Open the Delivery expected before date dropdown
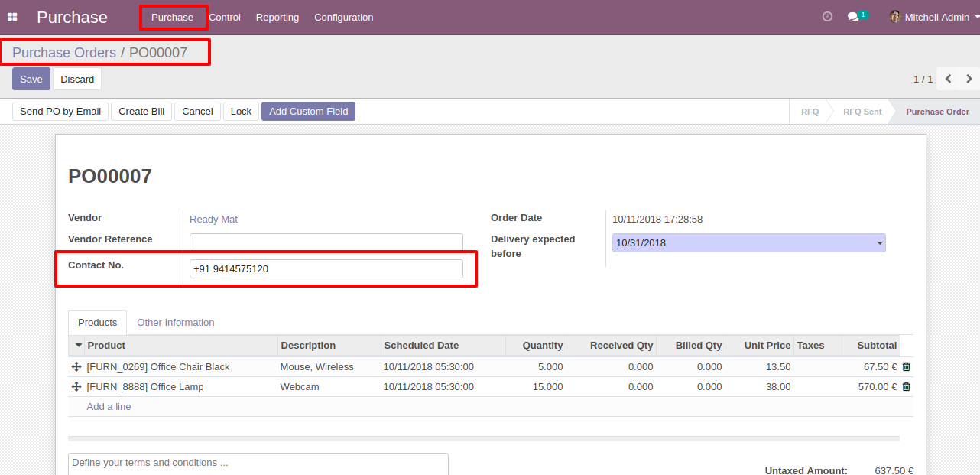980x475 pixels. [880, 243]
